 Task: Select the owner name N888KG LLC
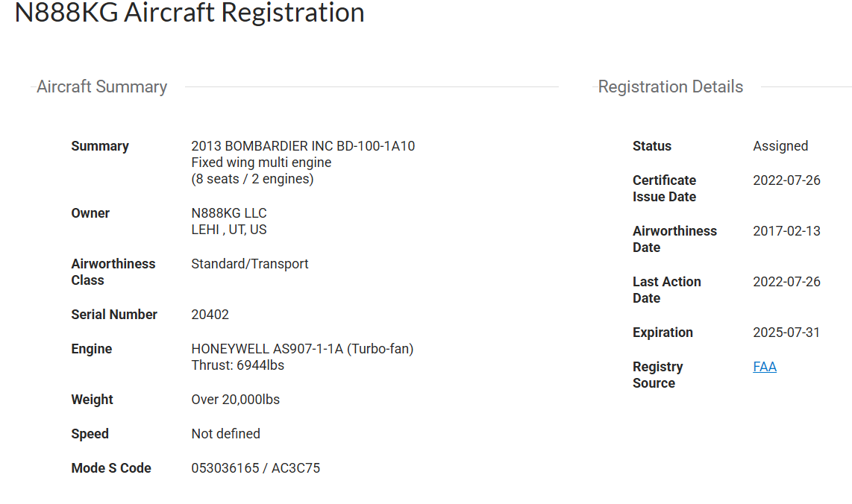229,213
